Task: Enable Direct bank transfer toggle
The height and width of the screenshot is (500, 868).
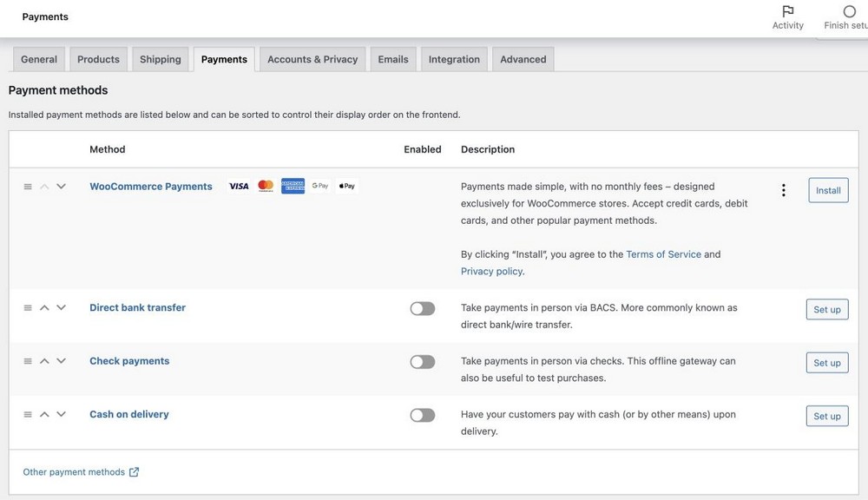Action: point(423,308)
